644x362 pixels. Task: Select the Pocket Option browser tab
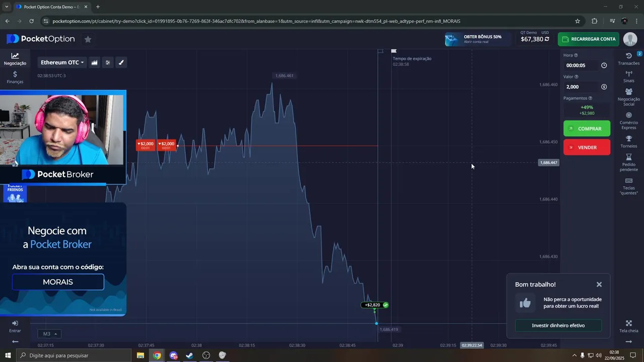click(52, 7)
